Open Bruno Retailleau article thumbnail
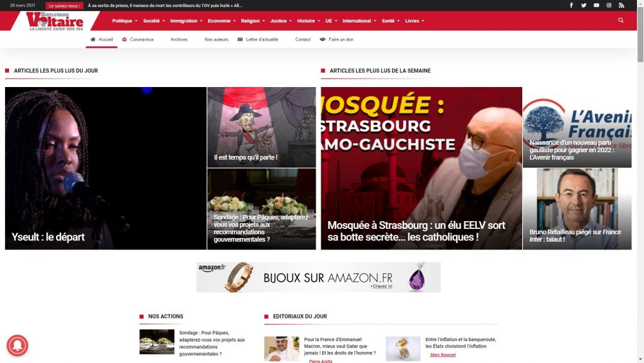644x363 pixels. click(x=577, y=209)
